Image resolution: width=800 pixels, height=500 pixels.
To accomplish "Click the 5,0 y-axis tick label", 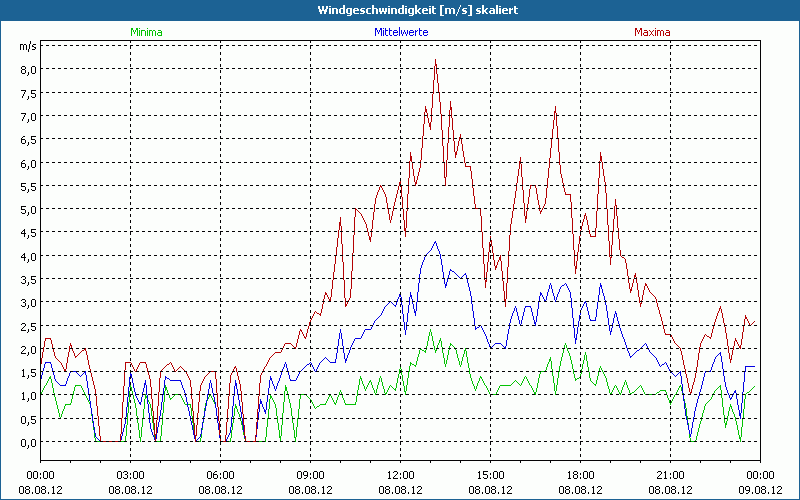I will 29,210.
